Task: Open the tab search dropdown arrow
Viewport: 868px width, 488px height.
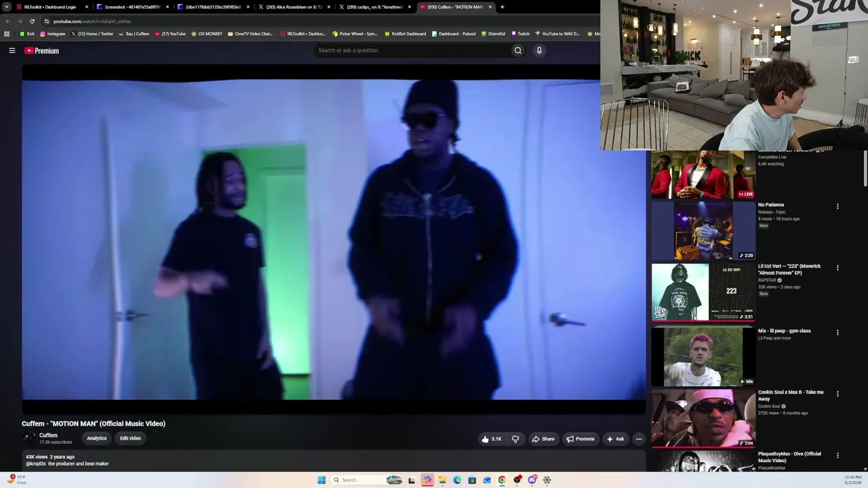Action: point(8,7)
